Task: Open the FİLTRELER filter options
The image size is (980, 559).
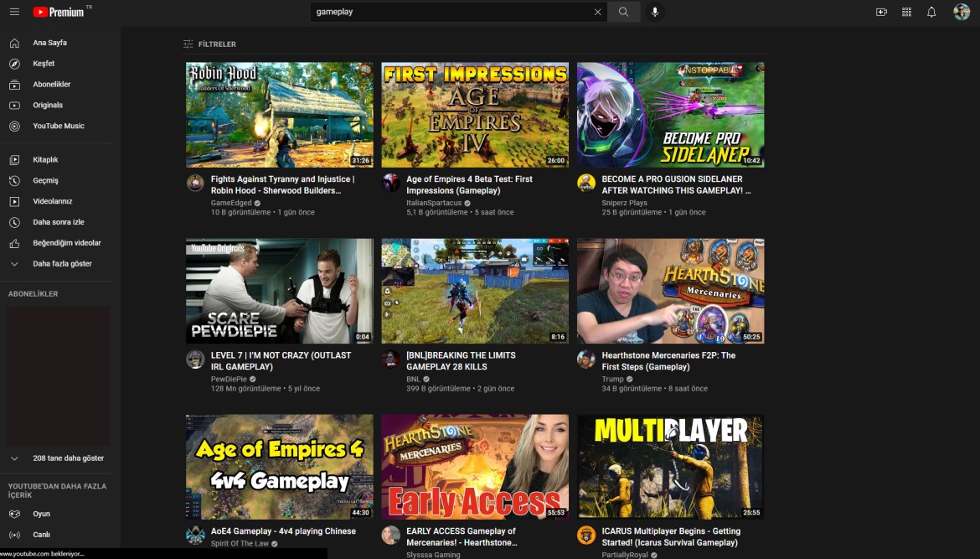Action: point(209,44)
